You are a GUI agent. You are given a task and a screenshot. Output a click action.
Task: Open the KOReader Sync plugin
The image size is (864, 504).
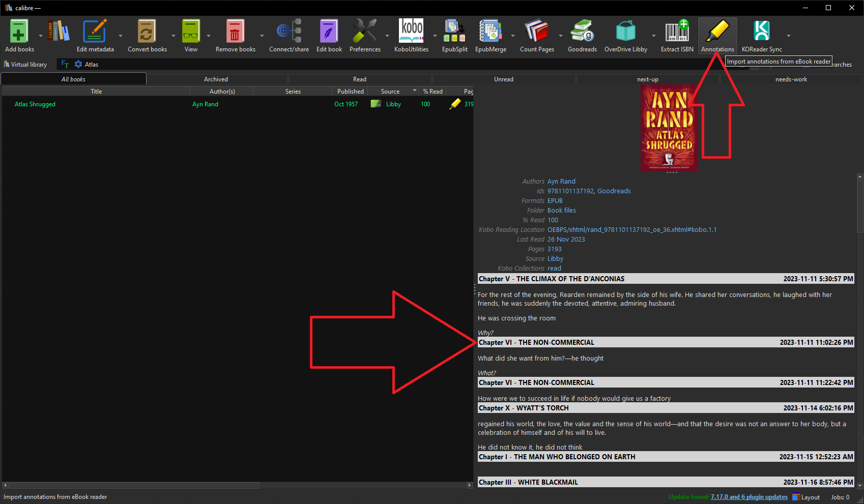762,32
